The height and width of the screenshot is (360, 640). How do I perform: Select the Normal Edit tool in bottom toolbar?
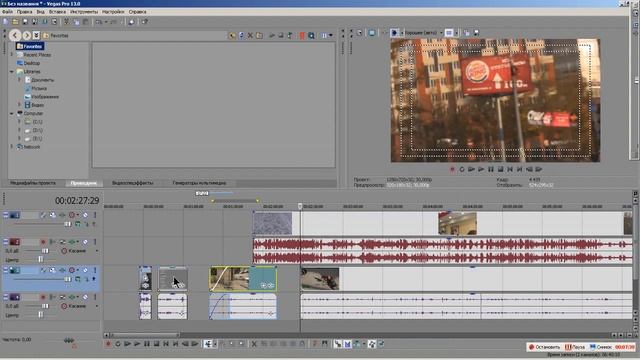tap(208, 344)
